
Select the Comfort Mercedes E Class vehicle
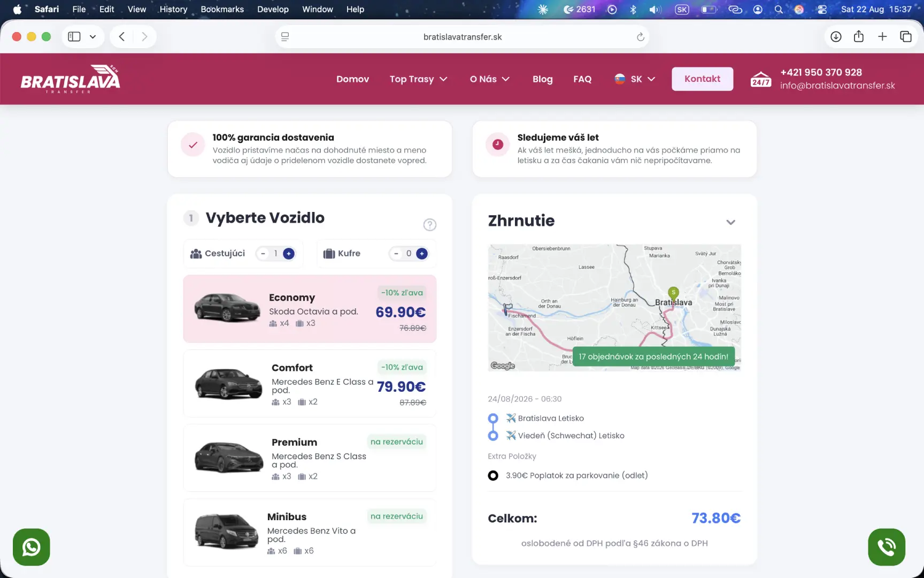coord(310,383)
